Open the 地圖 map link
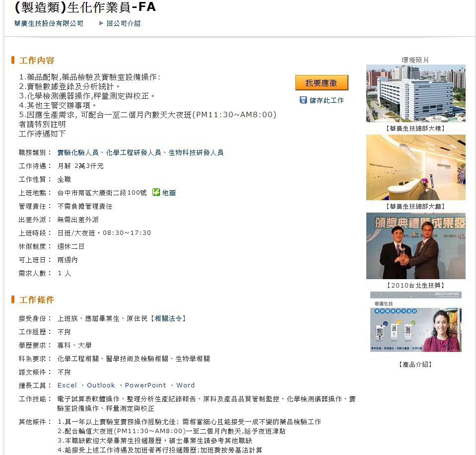Viewport: 476px width, 455px height. (x=169, y=193)
